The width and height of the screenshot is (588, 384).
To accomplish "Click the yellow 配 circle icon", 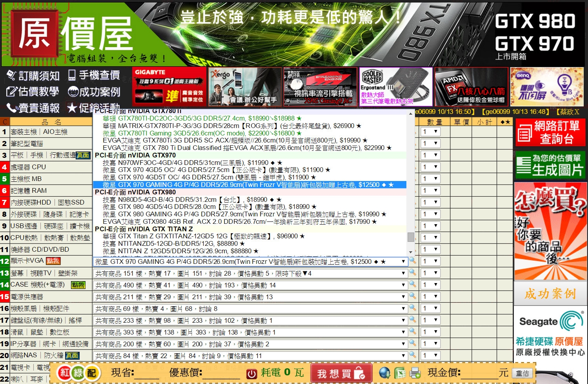I will [x=92, y=373].
